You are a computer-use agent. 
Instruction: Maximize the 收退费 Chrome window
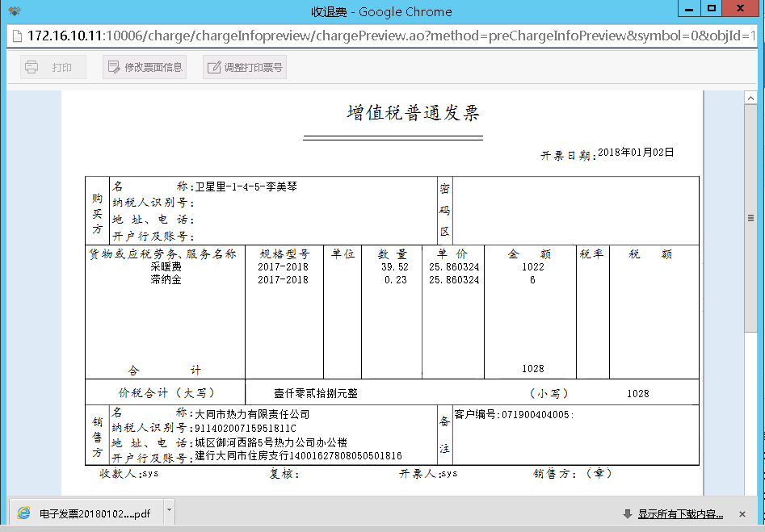[711, 9]
